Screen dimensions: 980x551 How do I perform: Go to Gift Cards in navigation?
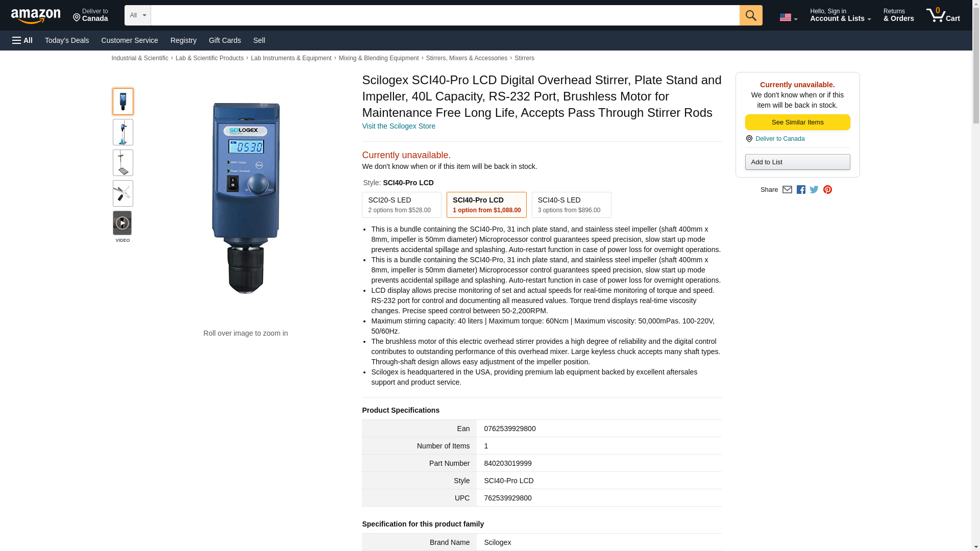[225, 40]
